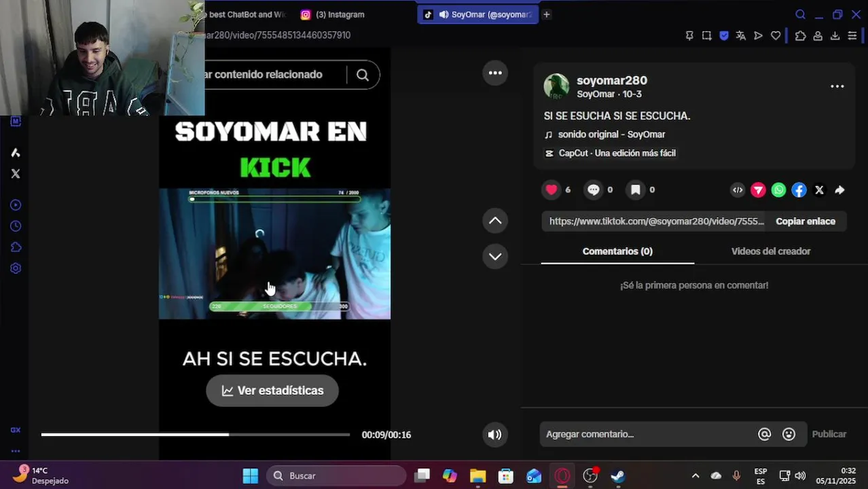
Task: Open the sidebar settings gear icon
Action: click(16, 268)
